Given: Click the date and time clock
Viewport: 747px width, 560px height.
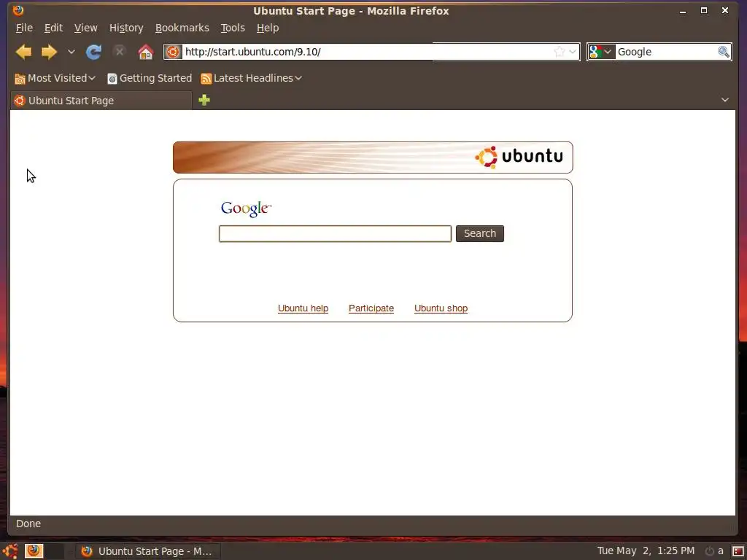Looking at the screenshot, I should [x=646, y=551].
